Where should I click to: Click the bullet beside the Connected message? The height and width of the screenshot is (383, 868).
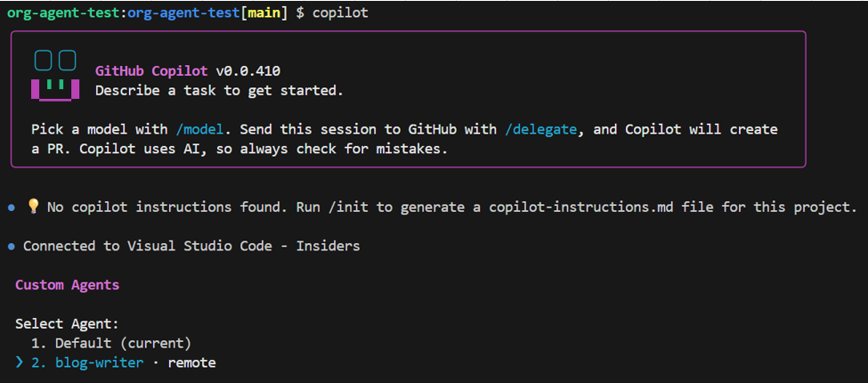(11, 245)
